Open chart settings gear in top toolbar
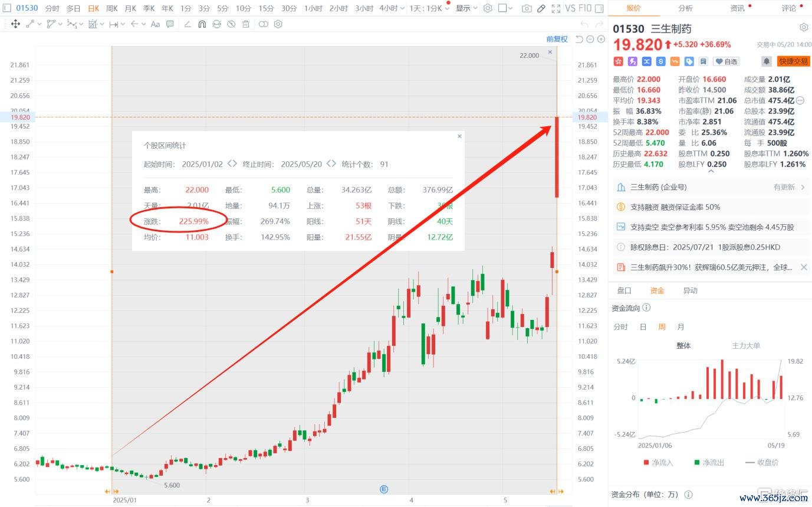The image size is (812, 507). click(488, 8)
